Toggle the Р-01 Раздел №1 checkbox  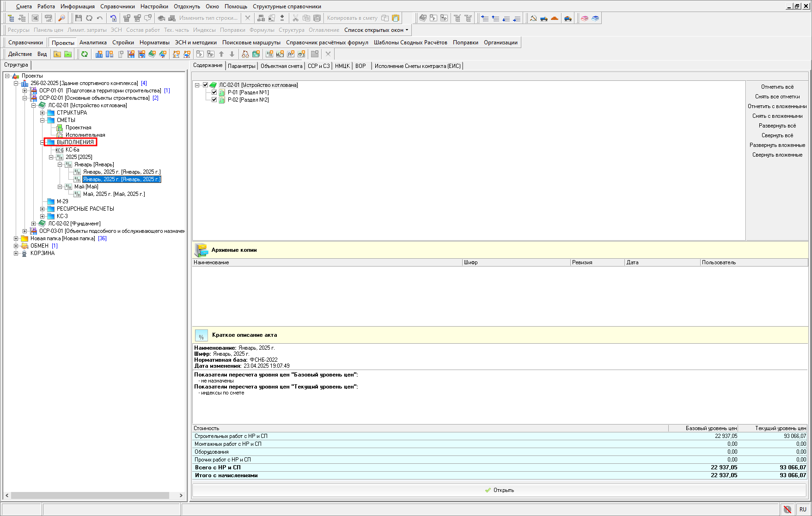click(214, 92)
